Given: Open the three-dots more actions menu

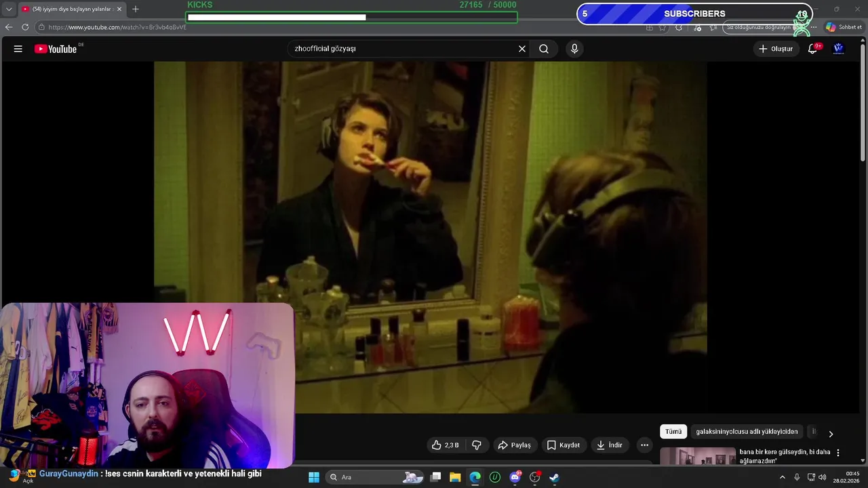Looking at the screenshot, I should point(644,445).
